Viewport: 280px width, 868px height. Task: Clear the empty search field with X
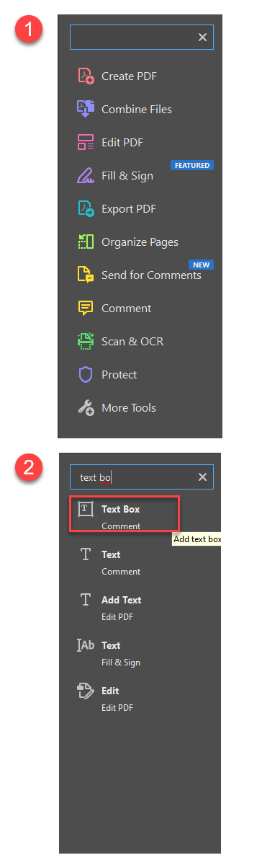point(202,37)
